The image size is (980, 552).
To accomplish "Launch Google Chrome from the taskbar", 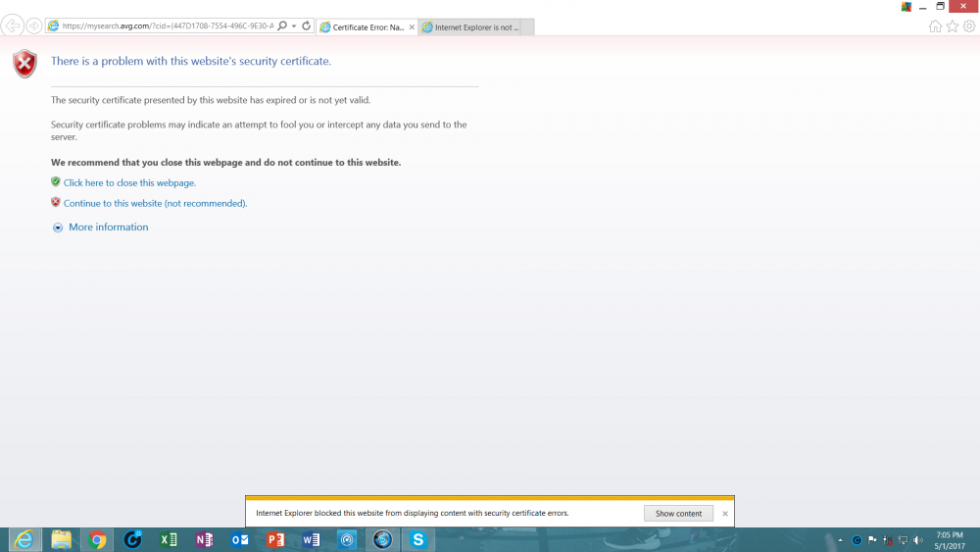I will click(97, 539).
